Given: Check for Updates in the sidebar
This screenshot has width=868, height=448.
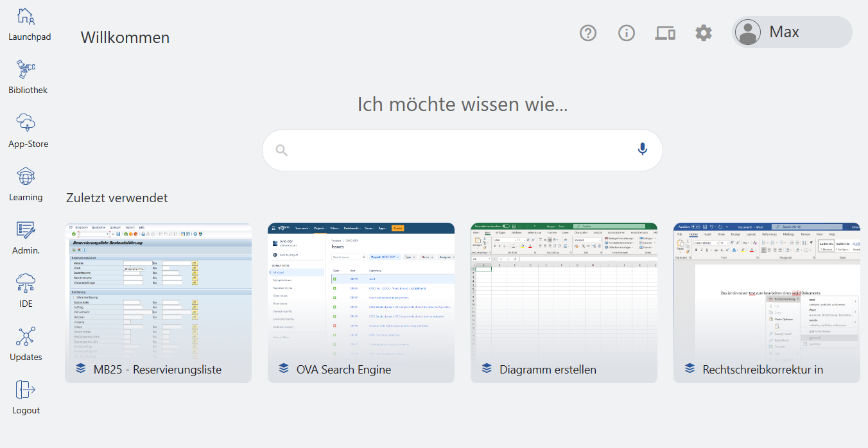Looking at the screenshot, I should pos(26,336).
